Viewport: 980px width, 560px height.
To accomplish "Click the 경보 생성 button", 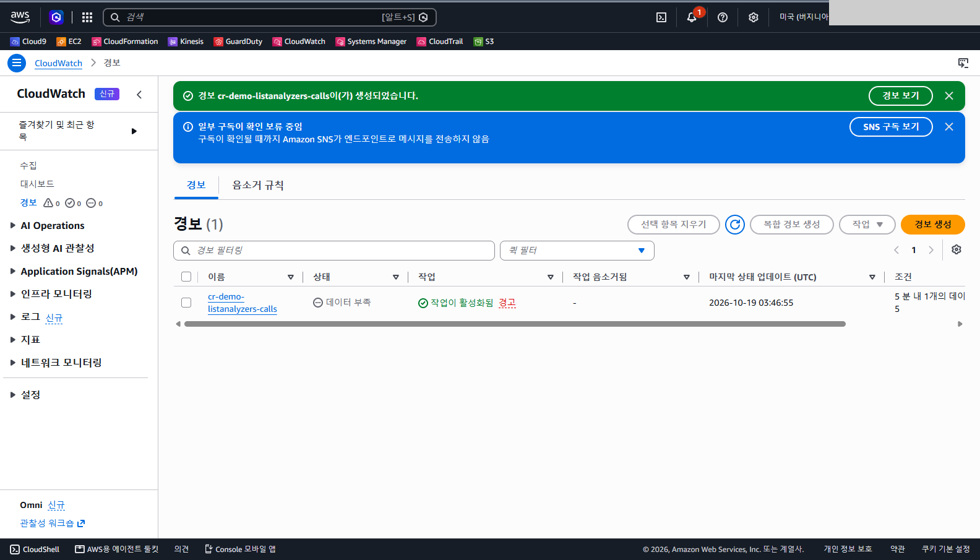I will tap(933, 225).
